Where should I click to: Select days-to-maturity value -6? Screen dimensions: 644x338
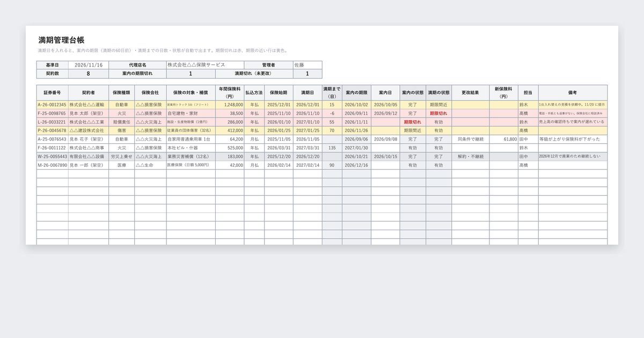pyautogui.click(x=332, y=114)
